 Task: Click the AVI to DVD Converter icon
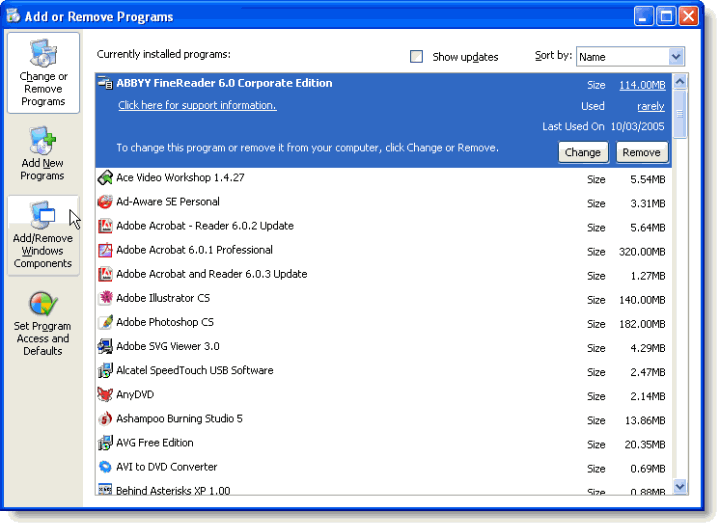pyautogui.click(x=105, y=467)
